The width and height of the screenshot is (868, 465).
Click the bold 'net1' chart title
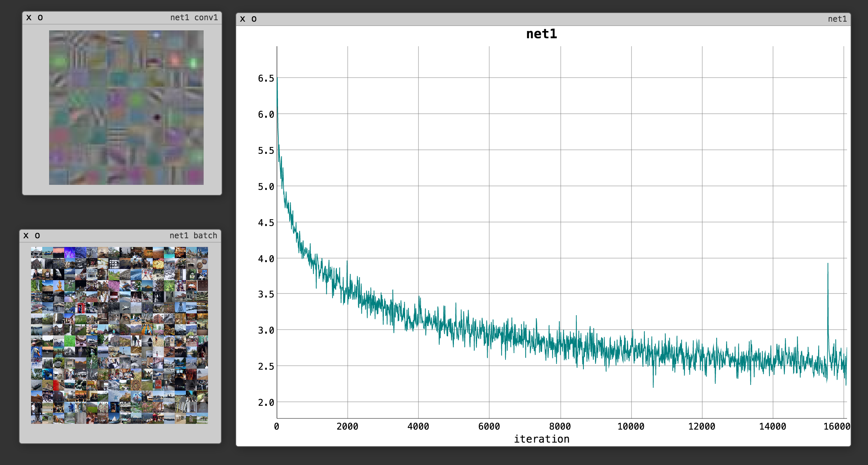pos(541,34)
